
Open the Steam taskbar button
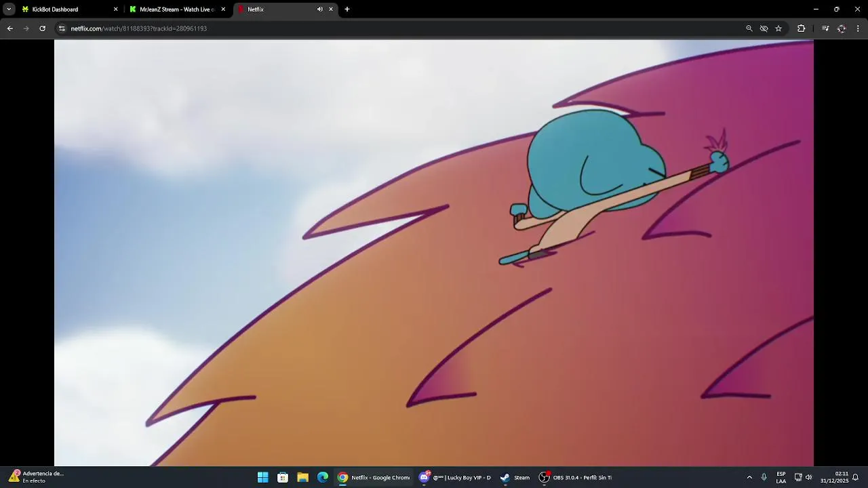pyautogui.click(x=515, y=477)
